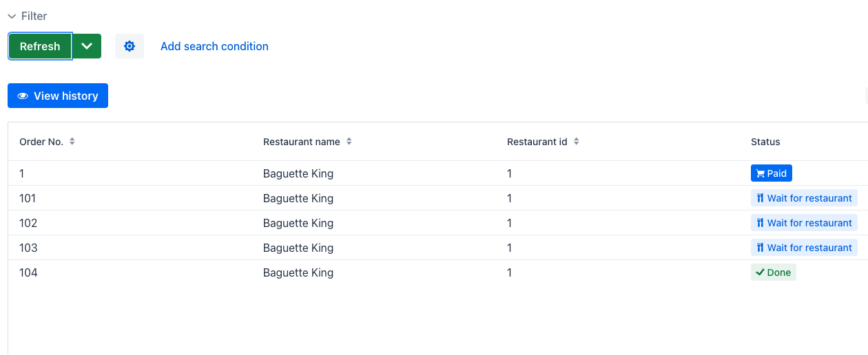
Task: Click Baguette King in order 103 row
Action: (298, 248)
